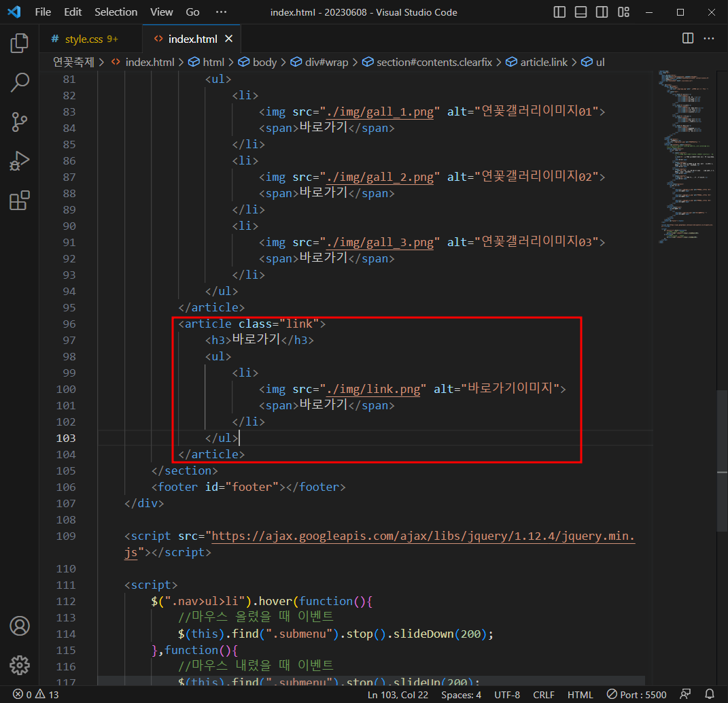Image resolution: width=728 pixels, height=703 pixels.
Task: Click the slideDown(200) code line
Action: pos(335,634)
